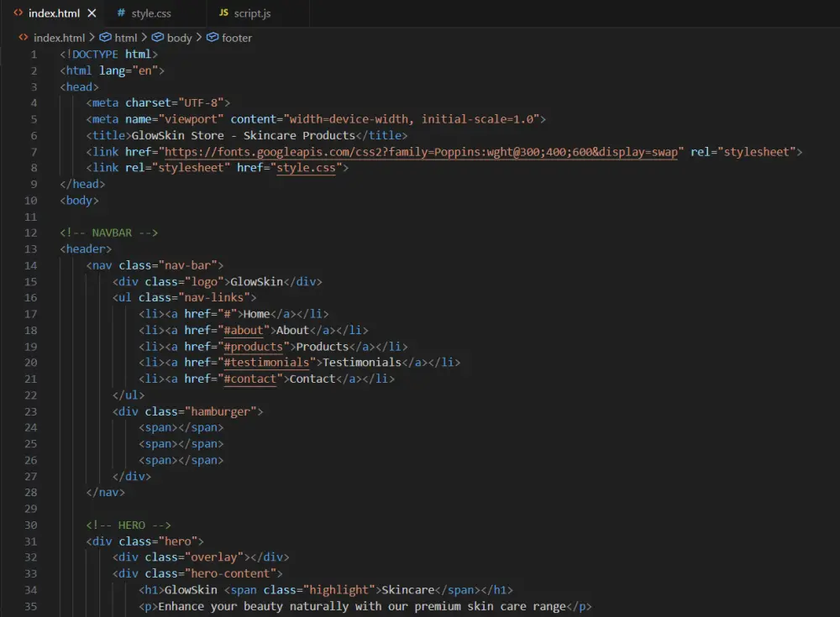
Task: Click the html symbol icon in the breadcrumb bar
Action: (x=106, y=37)
